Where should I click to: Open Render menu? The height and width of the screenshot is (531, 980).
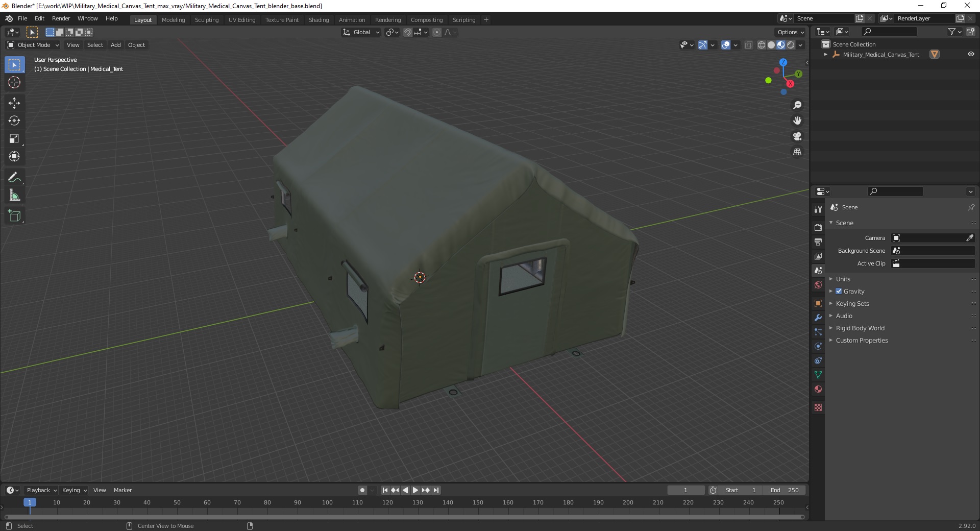pyautogui.click(x=61, y=18)
